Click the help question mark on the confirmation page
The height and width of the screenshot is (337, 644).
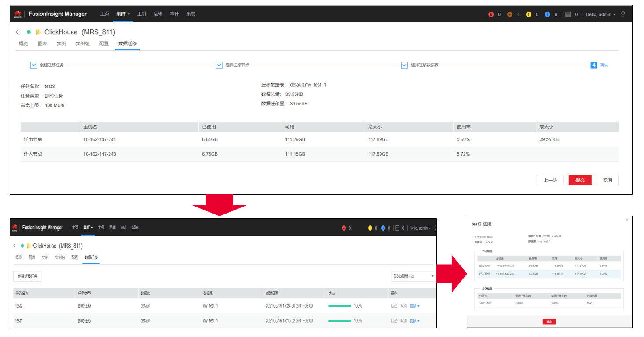[623, 14]
